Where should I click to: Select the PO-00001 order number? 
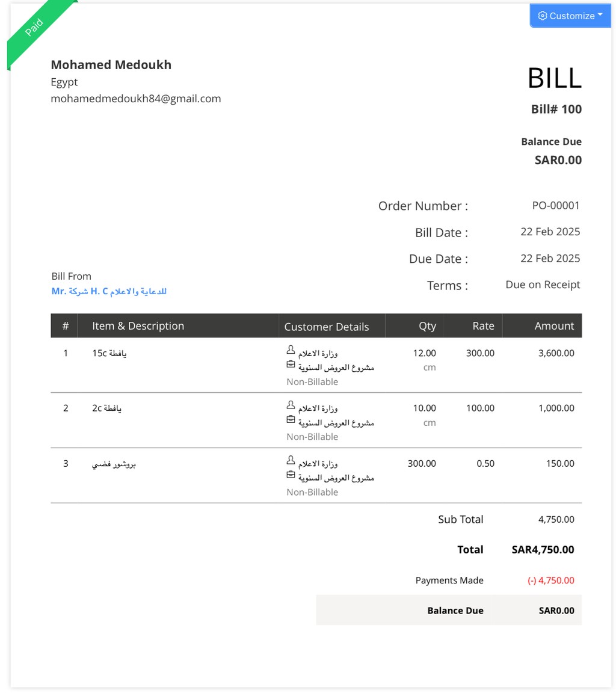(556, 206)
